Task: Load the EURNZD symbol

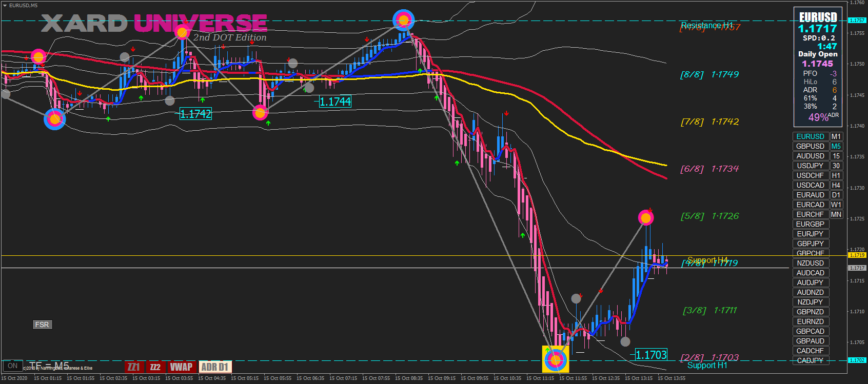Action: (x=811, y=321)
